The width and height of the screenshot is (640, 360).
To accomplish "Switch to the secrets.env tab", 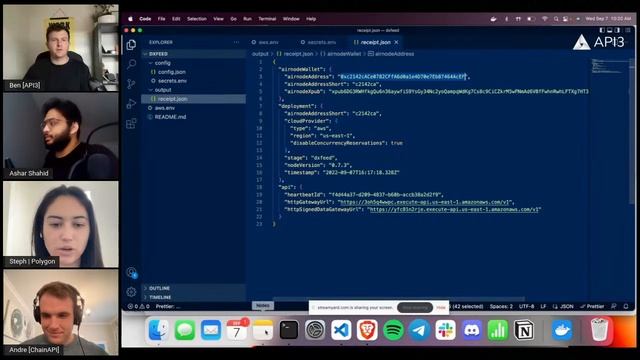I will (x=319, y=42).
